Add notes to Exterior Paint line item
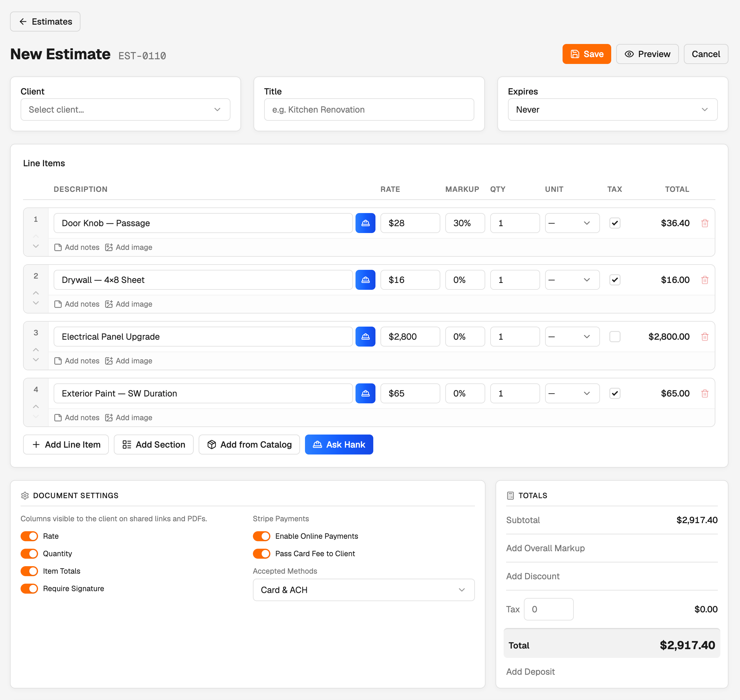The width and height of the screenshot is (740, 700). 77,418
